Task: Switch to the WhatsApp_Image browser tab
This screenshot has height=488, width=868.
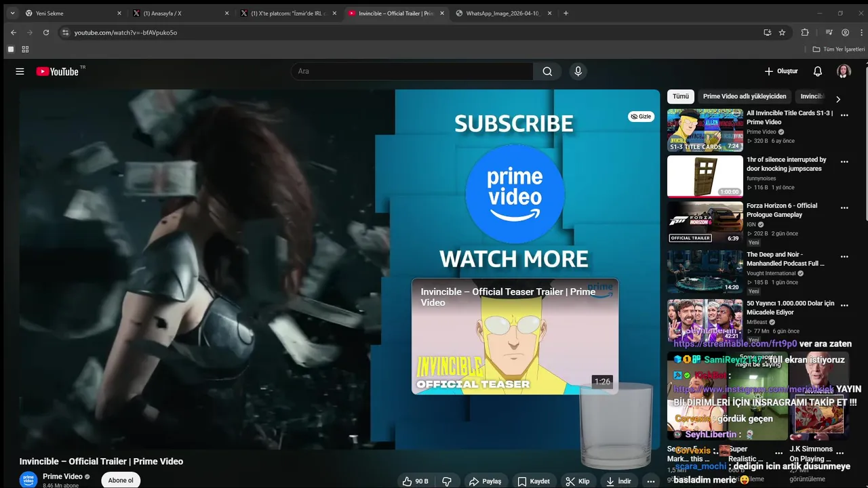Action: coord(504,13)
